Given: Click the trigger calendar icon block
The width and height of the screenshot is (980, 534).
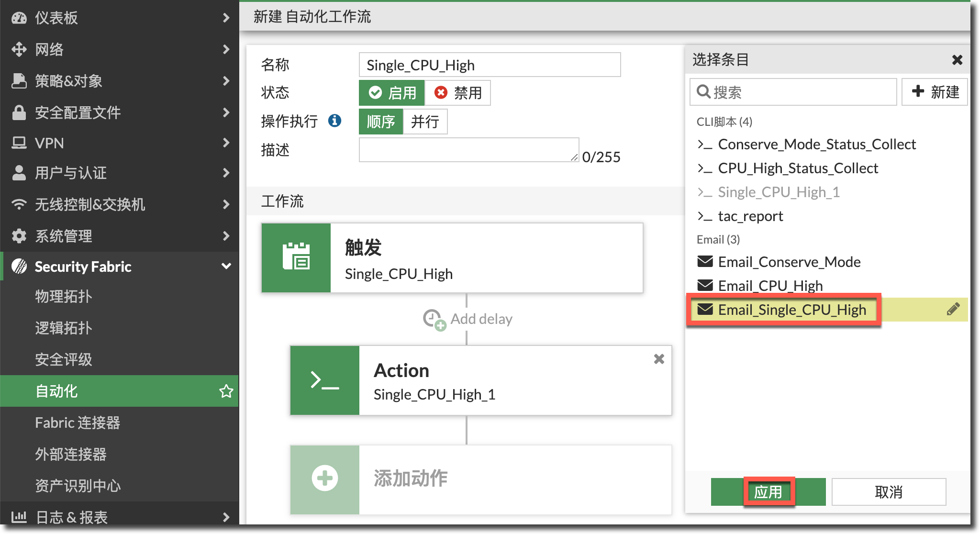Looking at the screenshot, I should tap(296, 257).
